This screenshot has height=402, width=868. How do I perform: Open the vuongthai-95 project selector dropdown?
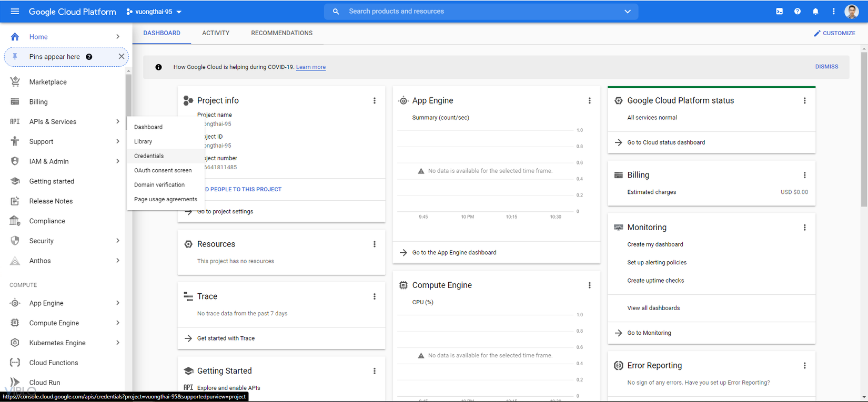click(154, 12)
